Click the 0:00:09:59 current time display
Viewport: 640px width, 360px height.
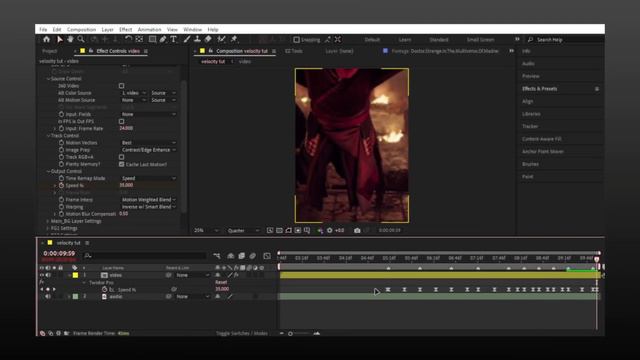click(x=59, y=253)
